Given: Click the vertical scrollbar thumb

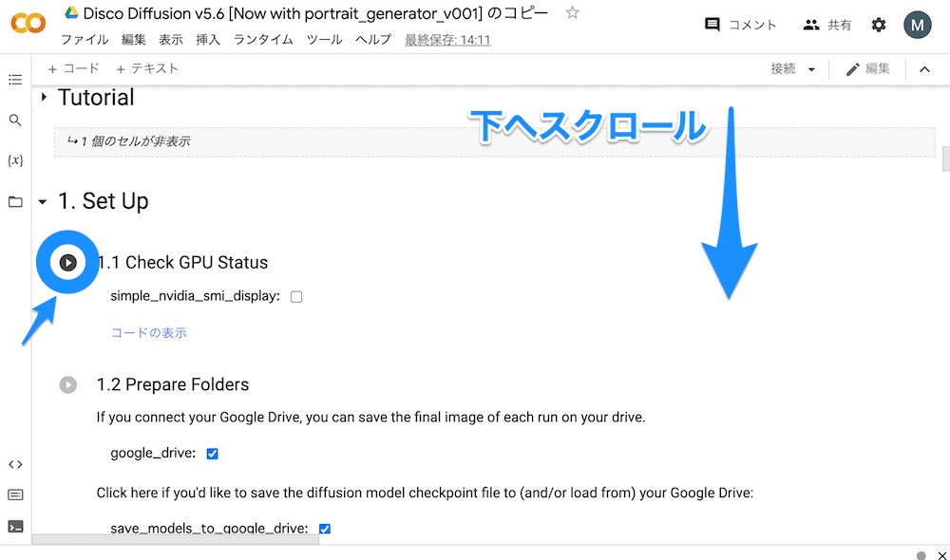Looking at the screenshot, I should pyautogui.click(x=946, y=159).
